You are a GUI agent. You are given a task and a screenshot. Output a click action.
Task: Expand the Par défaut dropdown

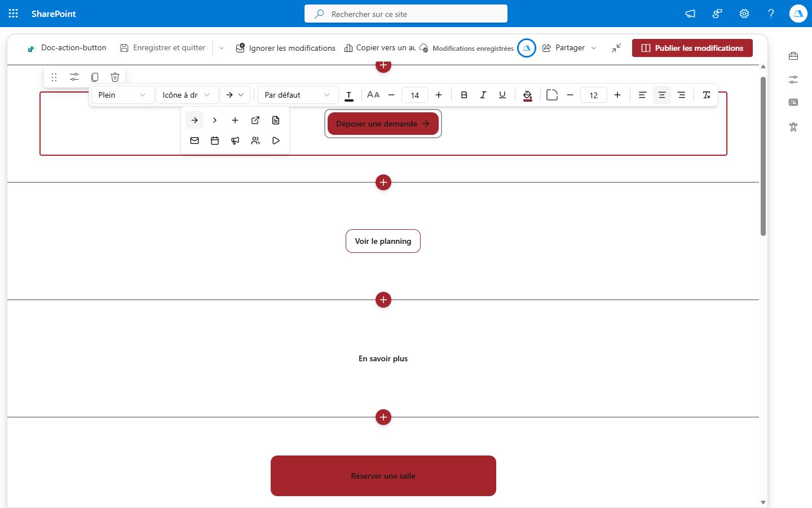click(x=298, y=95)
